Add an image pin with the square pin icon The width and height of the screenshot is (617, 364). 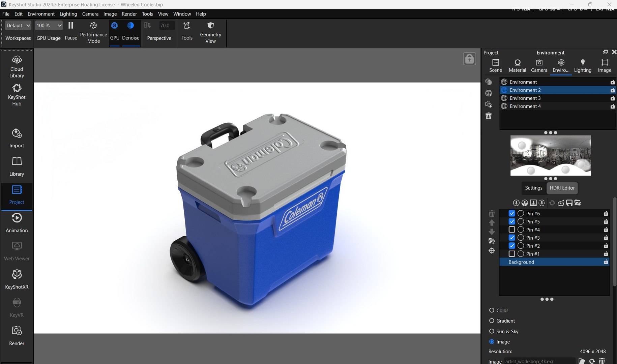[x=533, y=203]
